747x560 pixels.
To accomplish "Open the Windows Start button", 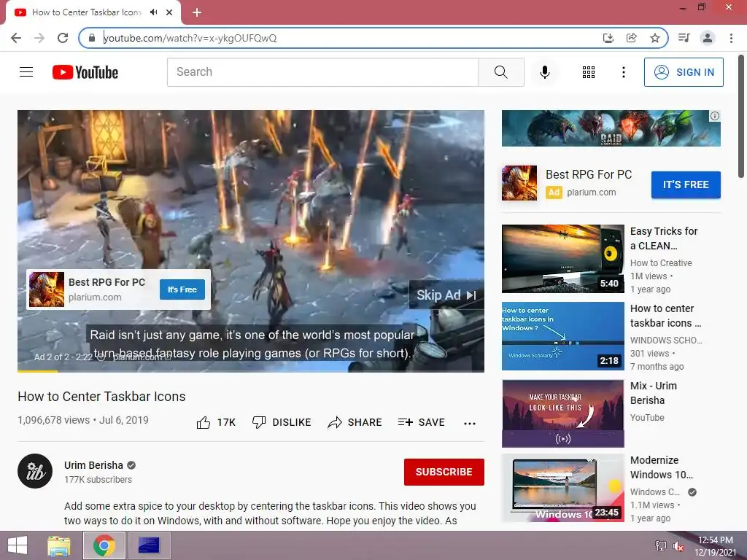I will 18,545.
